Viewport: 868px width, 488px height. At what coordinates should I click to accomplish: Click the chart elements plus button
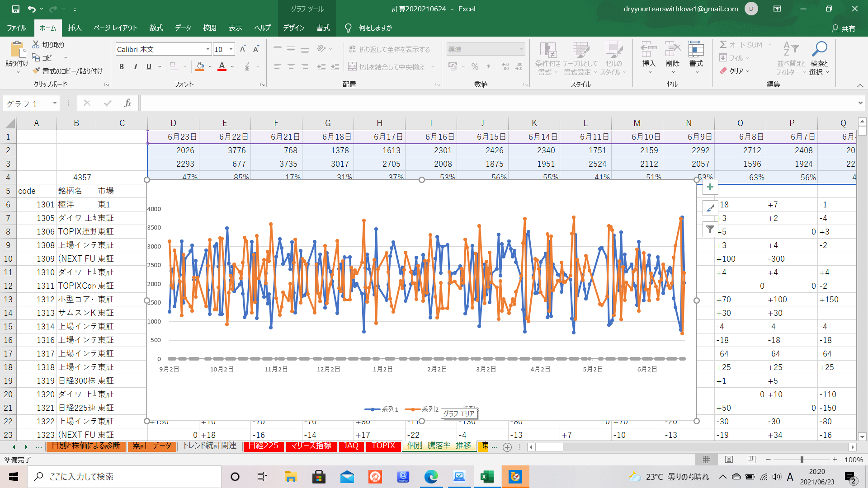710,187
